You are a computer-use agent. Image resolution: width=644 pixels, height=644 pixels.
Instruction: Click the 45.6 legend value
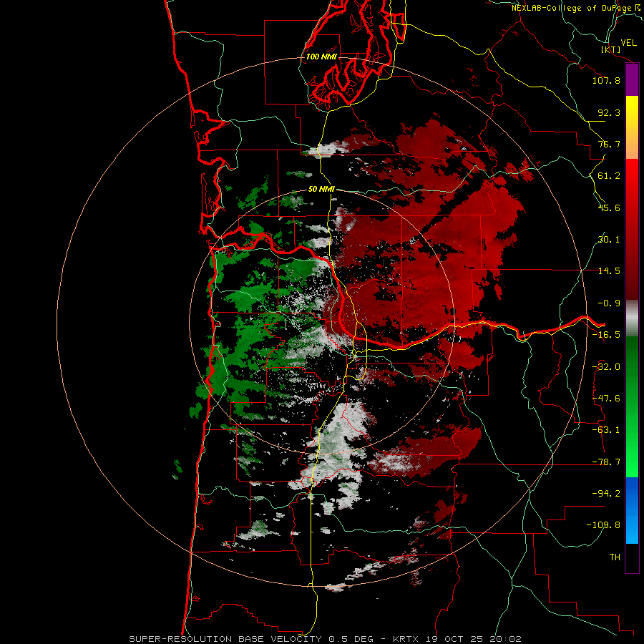[x=609, y=208]
